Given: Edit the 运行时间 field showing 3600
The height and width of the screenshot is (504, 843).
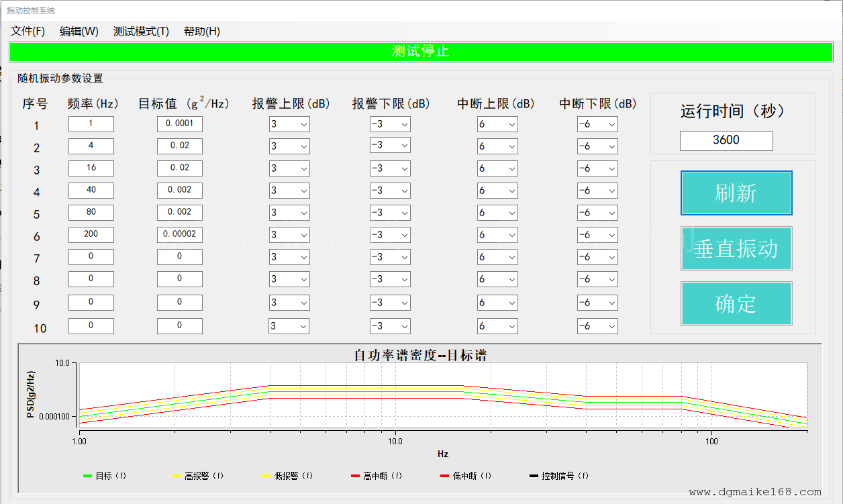Looking at the screenshot, I should (726, 141).
